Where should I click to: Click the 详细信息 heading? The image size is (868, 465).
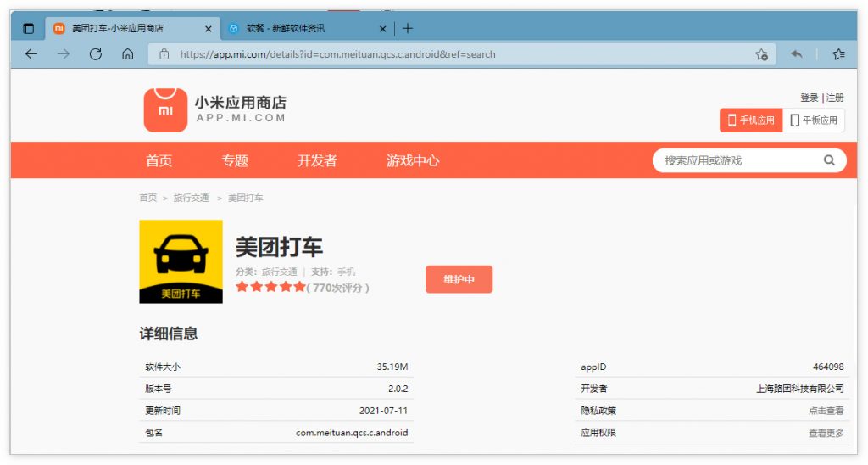(169, 333)
